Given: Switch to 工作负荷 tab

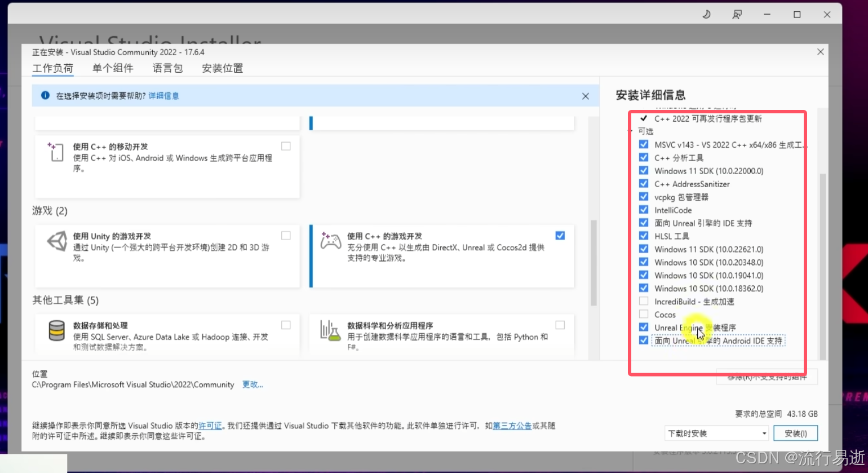Looking at the screenshot, I should 53,68.
